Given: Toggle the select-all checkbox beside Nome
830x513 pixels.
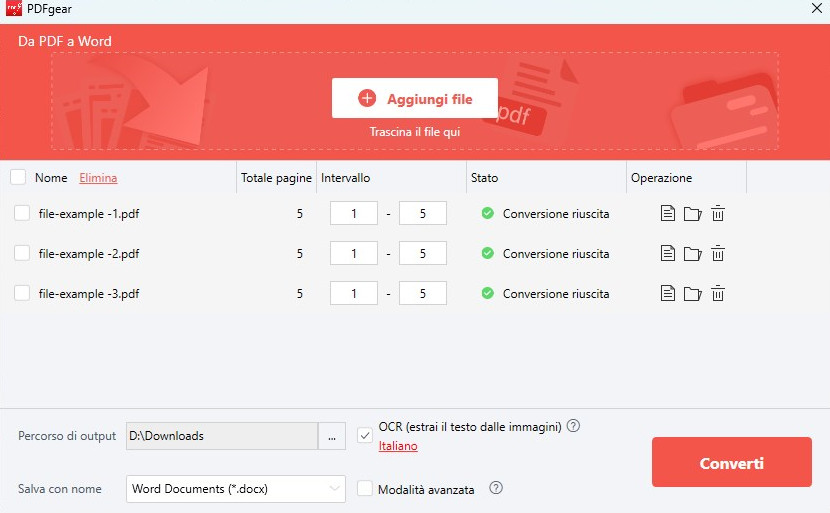Looking at the screenshot, I should click(x=18, y=177).
